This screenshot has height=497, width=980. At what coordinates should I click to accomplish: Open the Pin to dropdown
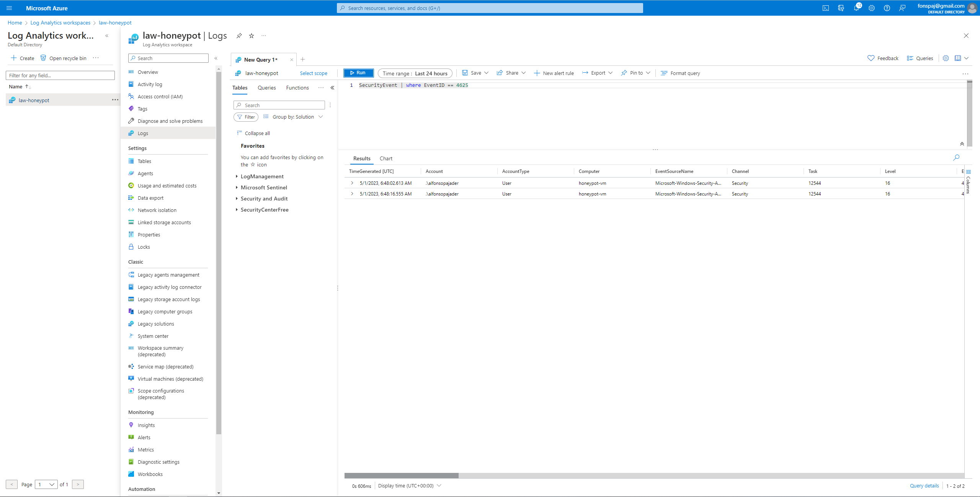tap(635, 73)
